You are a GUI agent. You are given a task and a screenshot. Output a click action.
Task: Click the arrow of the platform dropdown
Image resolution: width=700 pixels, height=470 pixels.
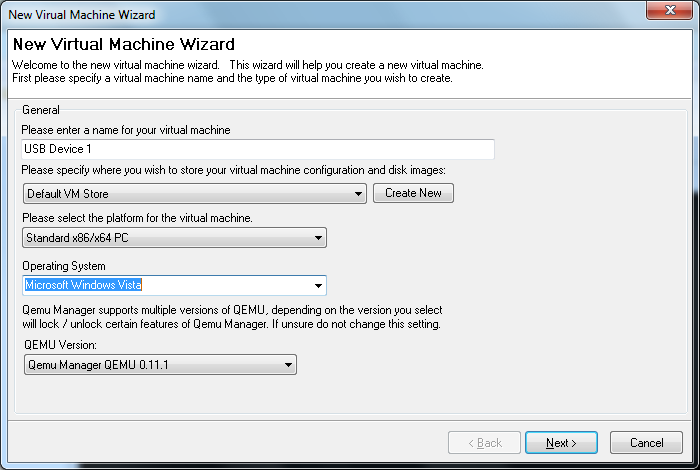pos(318,238)
